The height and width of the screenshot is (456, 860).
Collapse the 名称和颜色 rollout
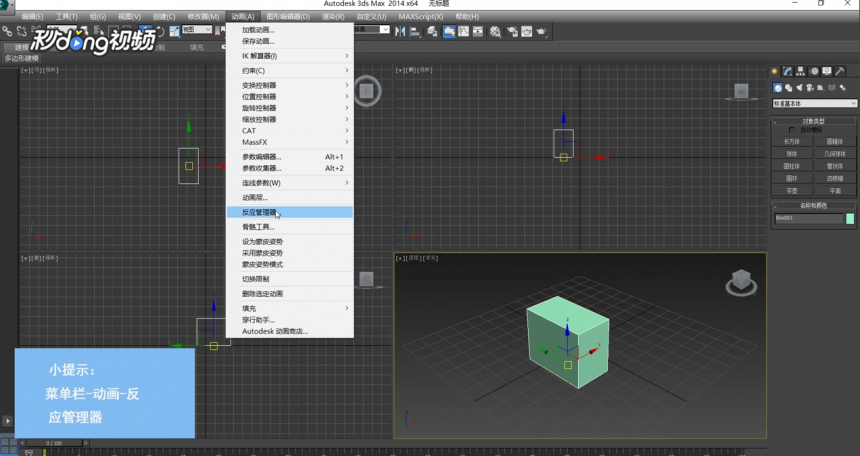[x=813, y=206]
